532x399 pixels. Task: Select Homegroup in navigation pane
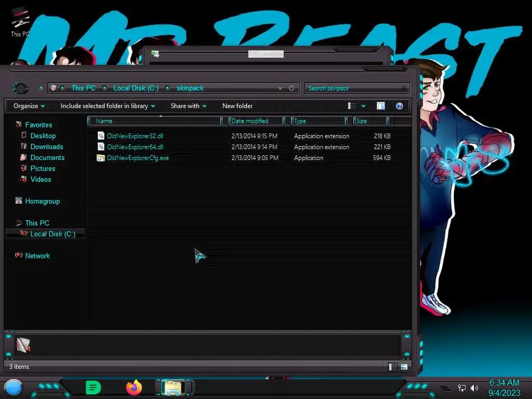tap(43, 201)
